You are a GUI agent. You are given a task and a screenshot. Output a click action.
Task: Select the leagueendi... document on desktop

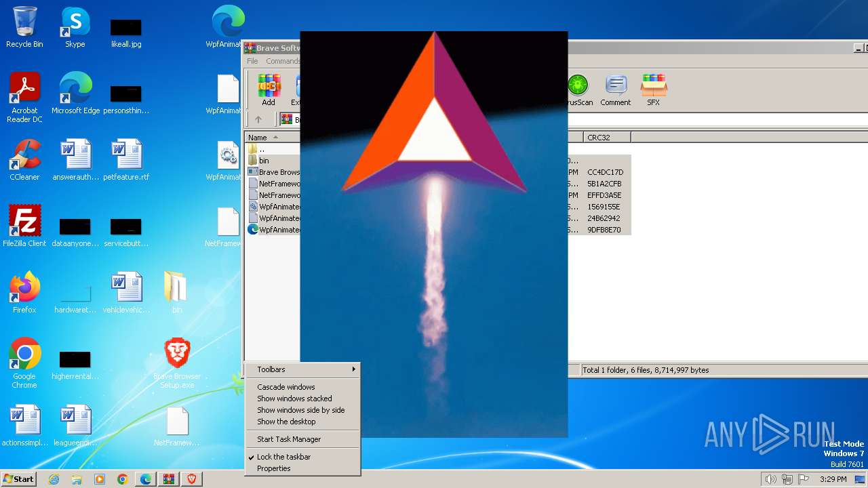pyautogui.click(x=75, y=426)
